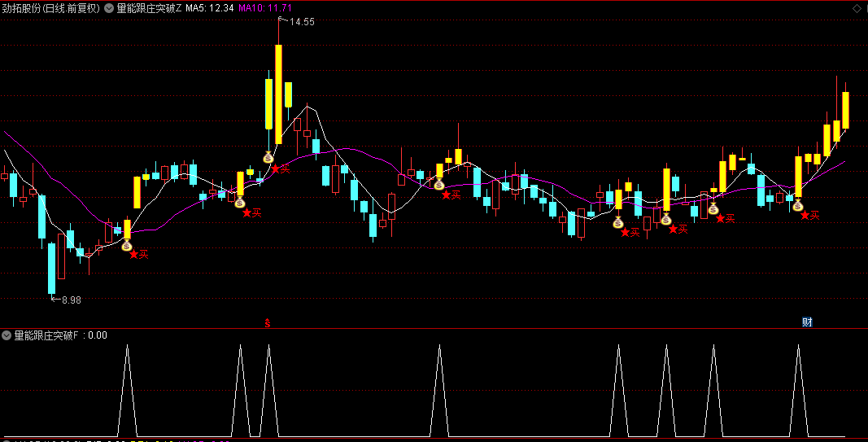Click the red $ marker on time axis
The width and height of the screenshot is (868, 442).
point(268,323)
